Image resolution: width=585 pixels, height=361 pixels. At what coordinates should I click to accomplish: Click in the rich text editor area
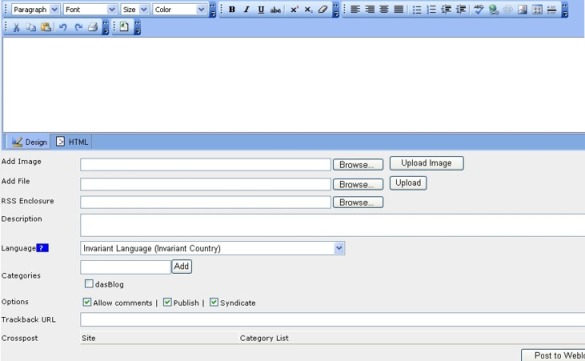coord(294,85)
